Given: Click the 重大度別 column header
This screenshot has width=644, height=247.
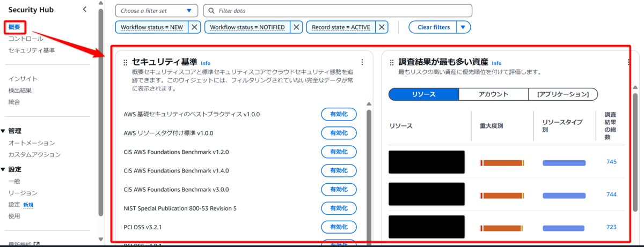Looking at the screenshot, I should tap(491, 126).
